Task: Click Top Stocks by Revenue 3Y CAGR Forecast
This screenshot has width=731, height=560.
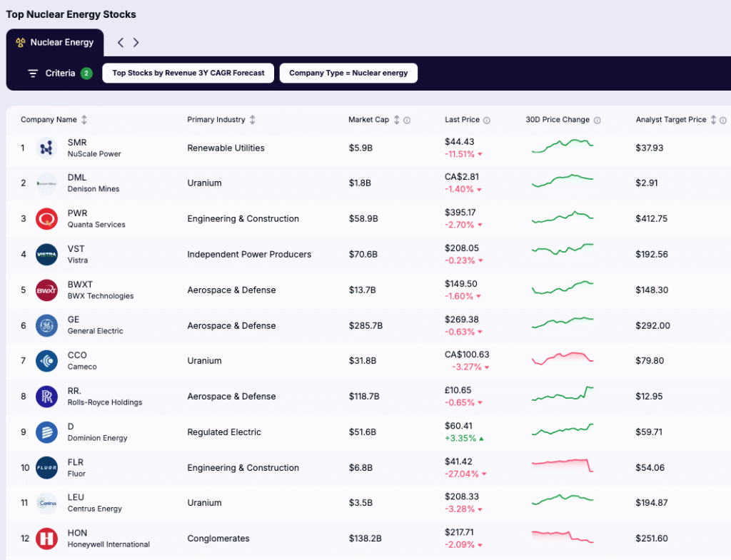Action: (188, 73)
